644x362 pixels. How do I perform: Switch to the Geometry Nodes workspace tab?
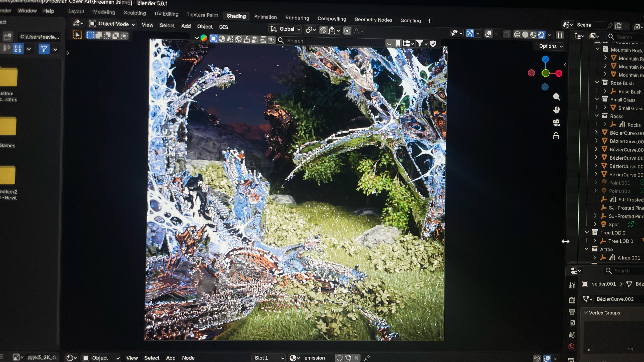tap(373, 20)
